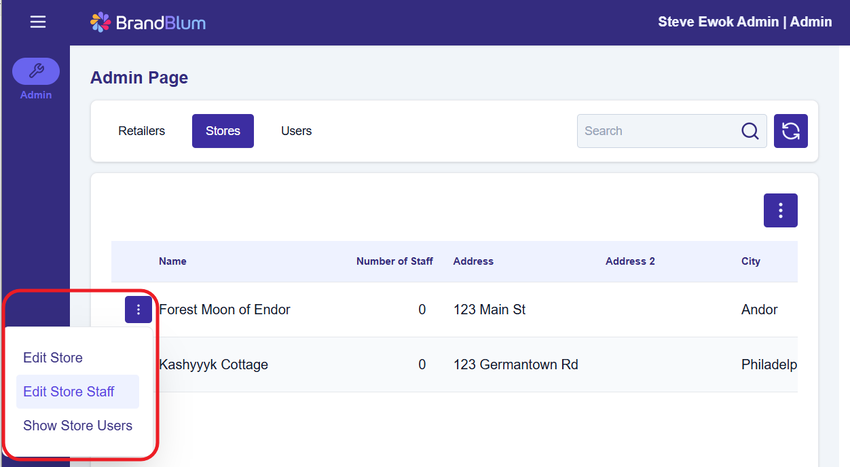Viewport: 850px width, 467px height.
Task: Open the hamburger navigation menu
Action: click(38, 22)
